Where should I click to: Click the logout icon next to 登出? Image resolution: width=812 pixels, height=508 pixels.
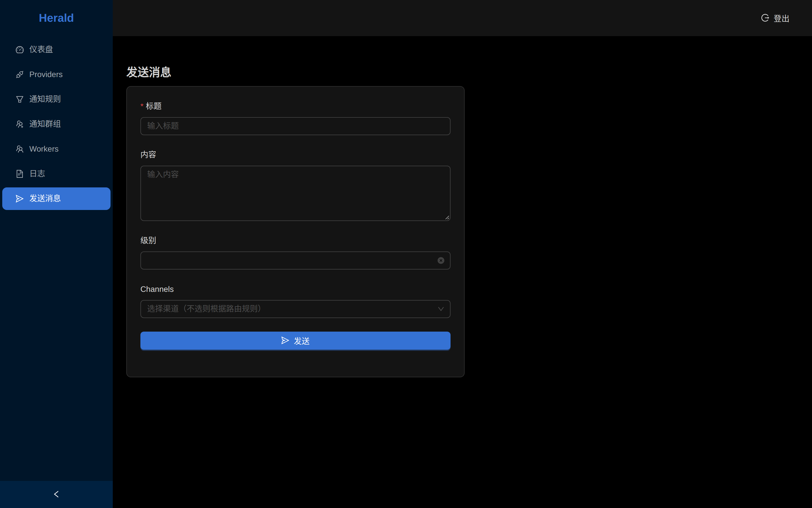[x=765, y=18]
